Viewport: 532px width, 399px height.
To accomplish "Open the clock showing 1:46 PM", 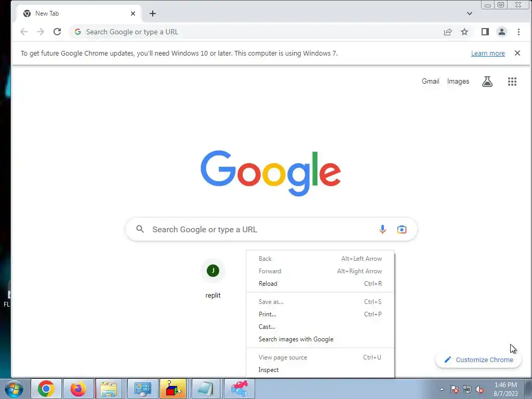I will pyautogui.click(x=506, y=389).
